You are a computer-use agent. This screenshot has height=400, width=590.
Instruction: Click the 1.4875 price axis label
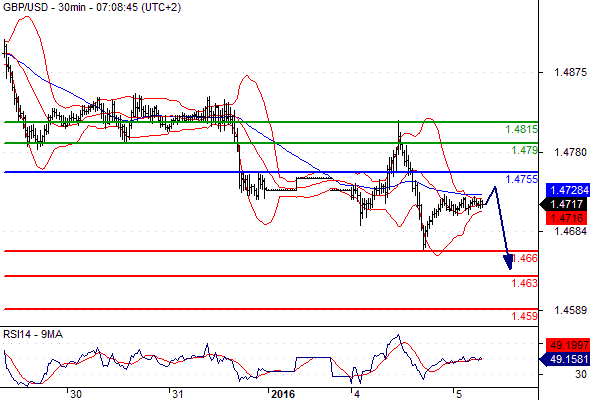570,72
